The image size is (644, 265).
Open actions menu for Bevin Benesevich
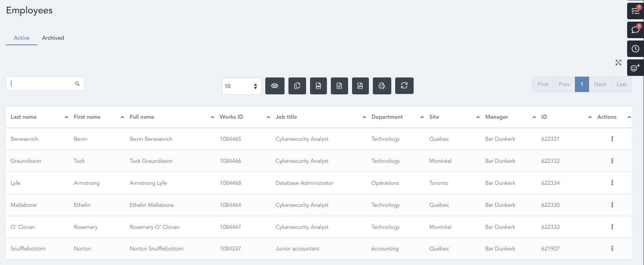pos(612,139)
